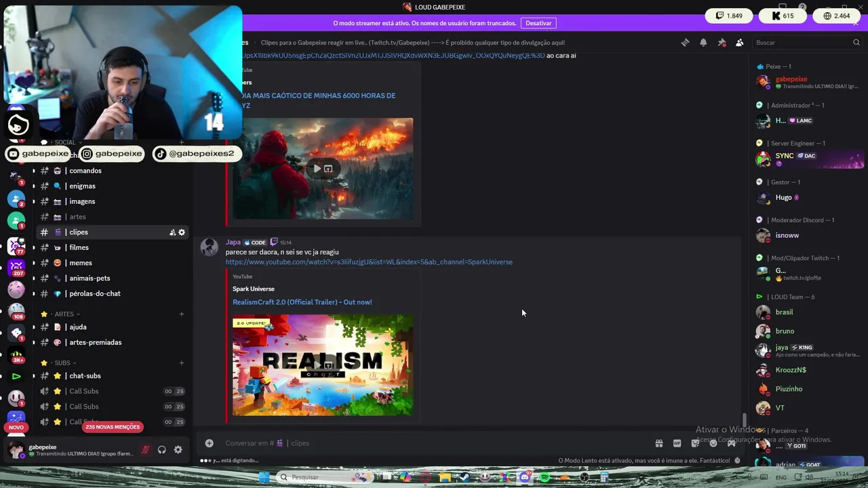This screenshot has width=868, height=488.
Task: Click the NOVO unread servers pill
Action: pos(16,427)
